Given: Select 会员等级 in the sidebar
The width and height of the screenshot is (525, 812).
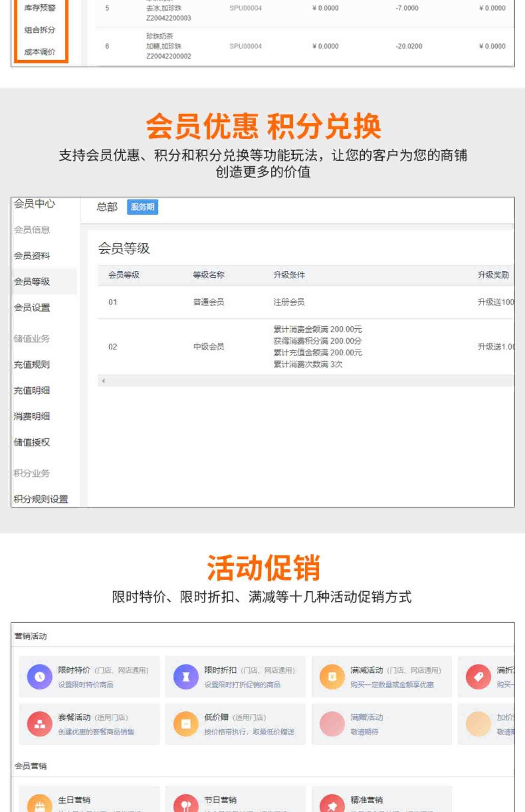Looking at the screenshot, I should 32,282.
